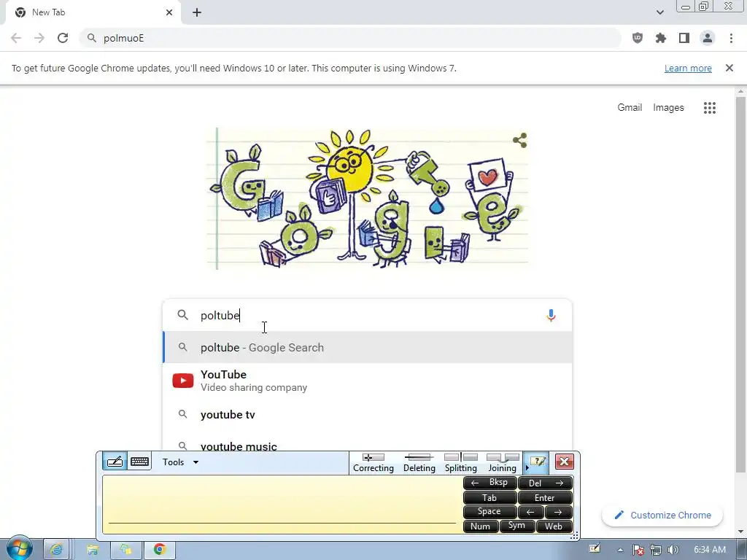747x560 pixels.
Task: Select the 'poltube - Google Search' suggestion
Action: tap(368, 348)
